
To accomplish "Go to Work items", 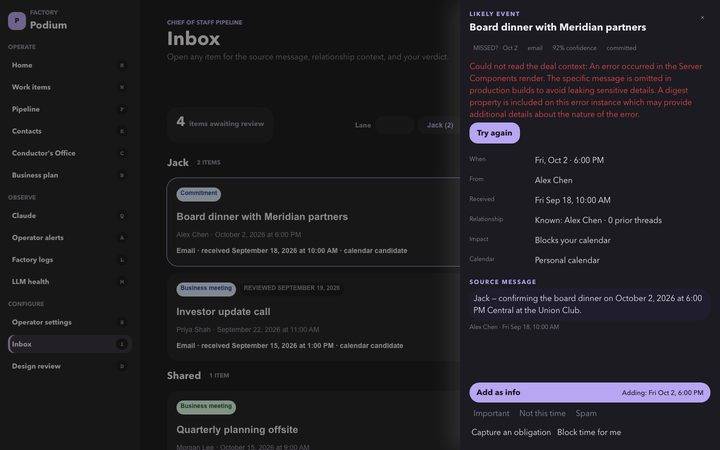I will (x=69, y=87).
